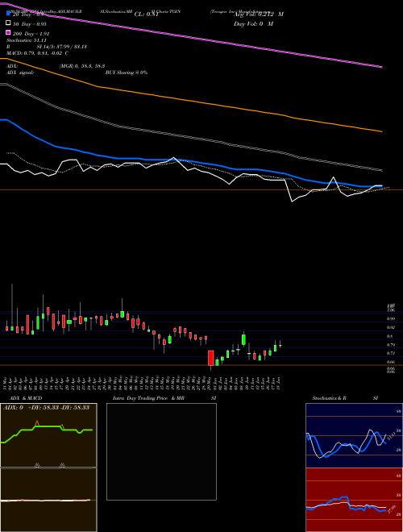Click the 0.92 price axis label
Screen dimensions: 403x532
pos(390,327)
